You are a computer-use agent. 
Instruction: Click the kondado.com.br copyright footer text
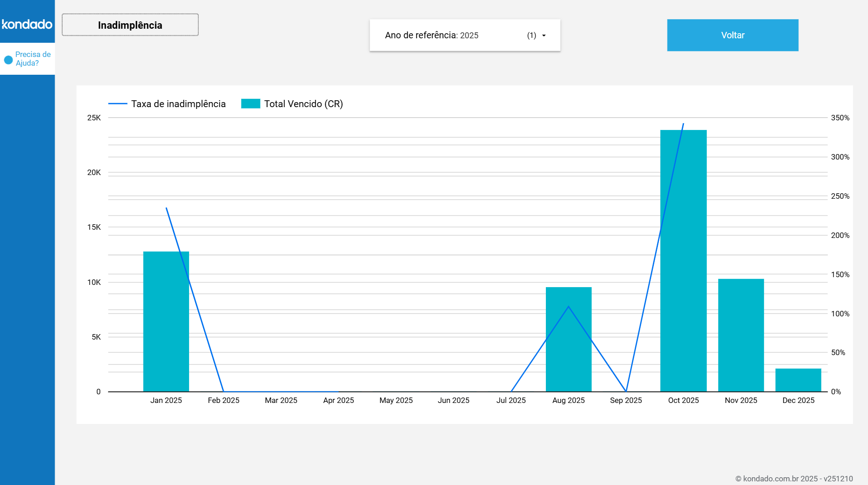794,479
